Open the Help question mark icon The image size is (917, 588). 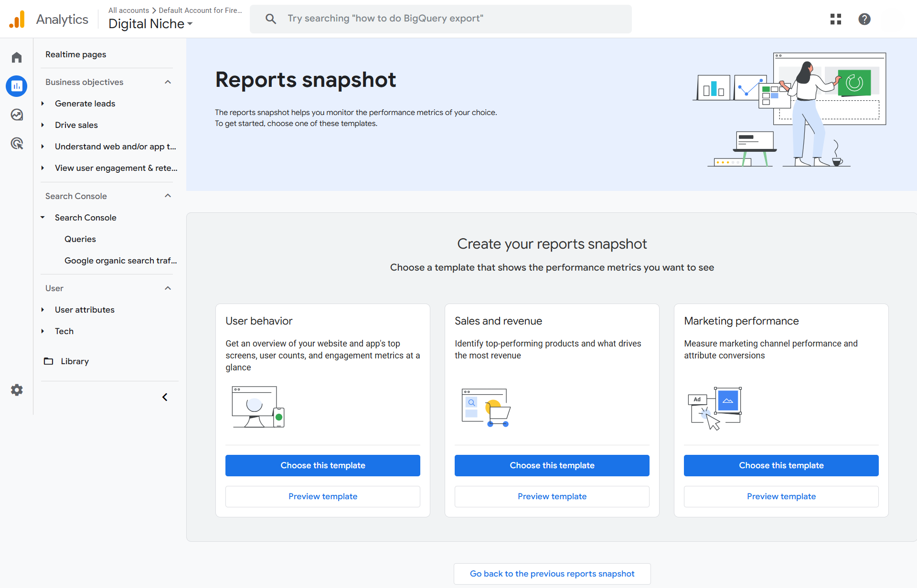point(864,19)
